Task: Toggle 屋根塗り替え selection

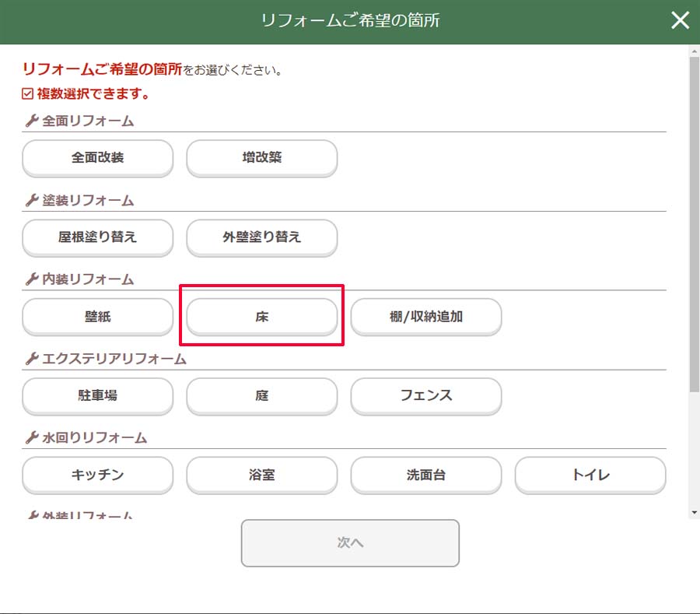Action: coord(97,237)
